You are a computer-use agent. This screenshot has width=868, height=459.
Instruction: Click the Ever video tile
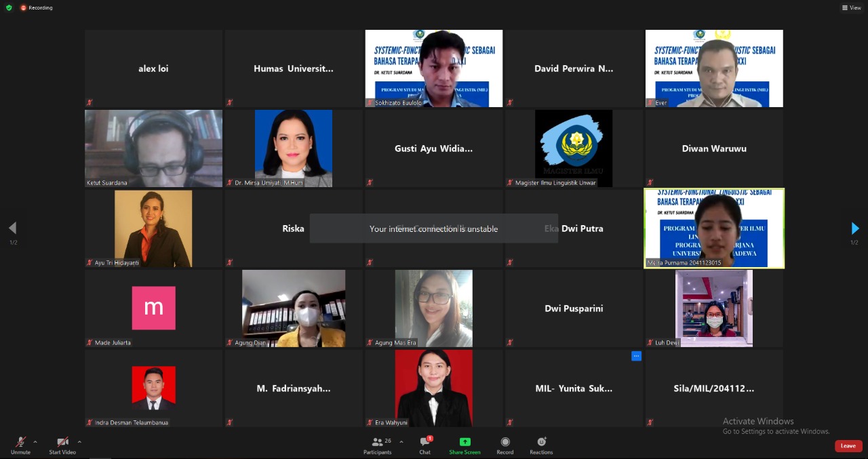point(714,68)
